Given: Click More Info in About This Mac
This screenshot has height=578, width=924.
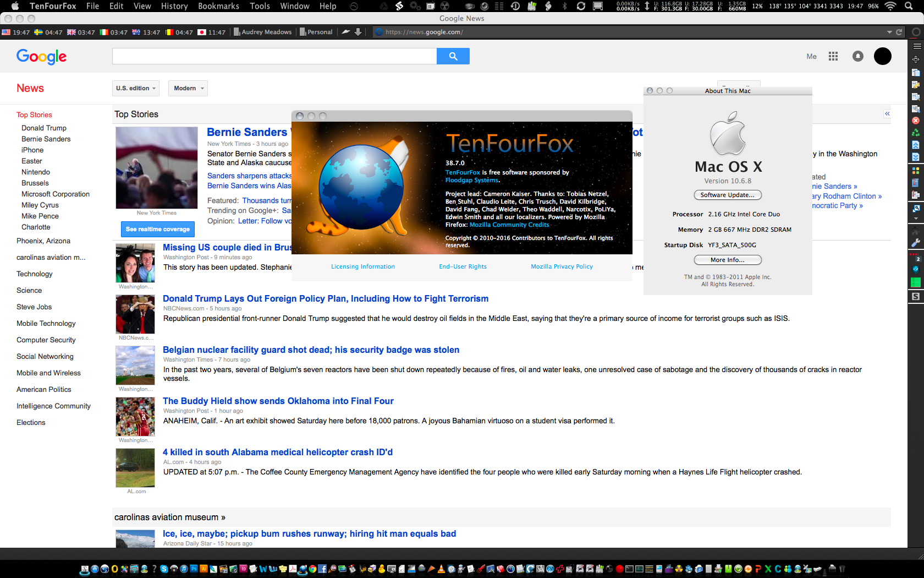Looking at the screenshot, I should point(728,260).
